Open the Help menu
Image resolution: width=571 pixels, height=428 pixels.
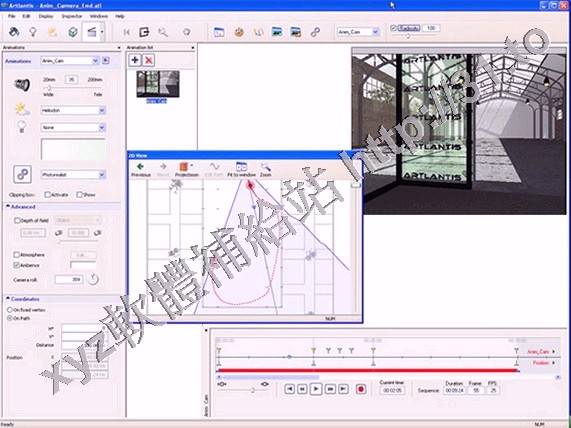point(120,16)
